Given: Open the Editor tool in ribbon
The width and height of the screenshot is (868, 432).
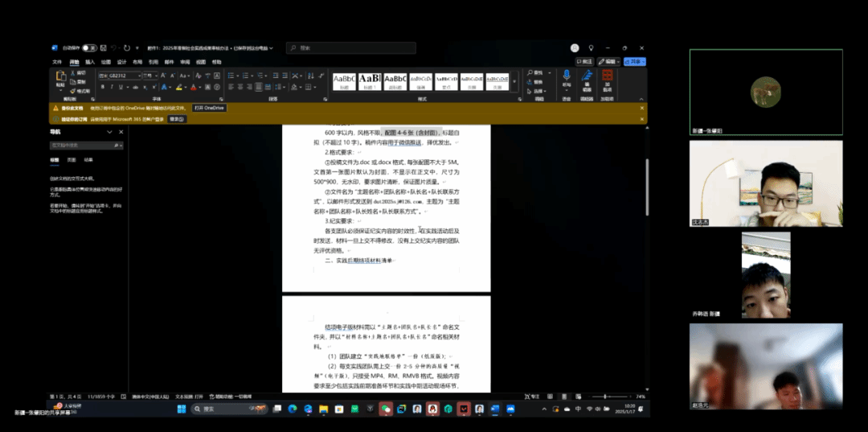Looking at the screenshot, I should tap(587, 78).
